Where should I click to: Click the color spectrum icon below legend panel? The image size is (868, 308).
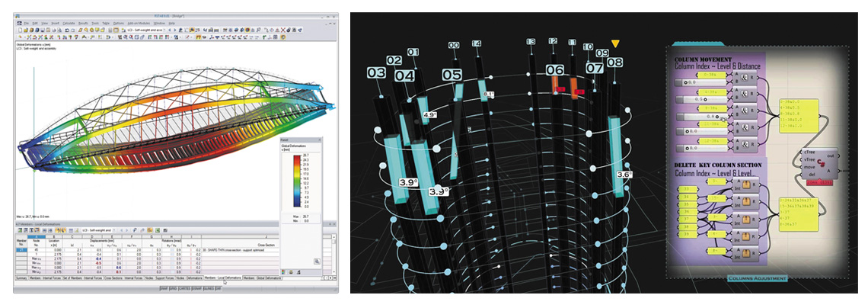click(285, 271)
